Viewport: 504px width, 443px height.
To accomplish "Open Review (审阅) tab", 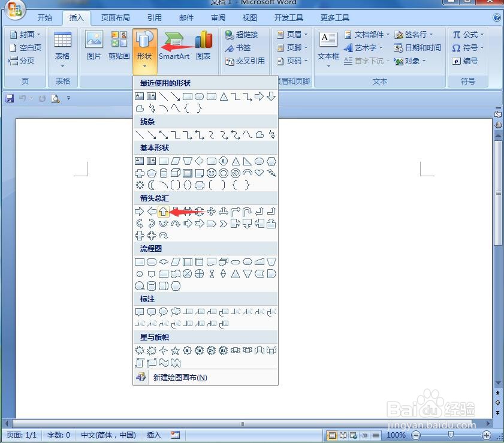I will pos(218,17).
